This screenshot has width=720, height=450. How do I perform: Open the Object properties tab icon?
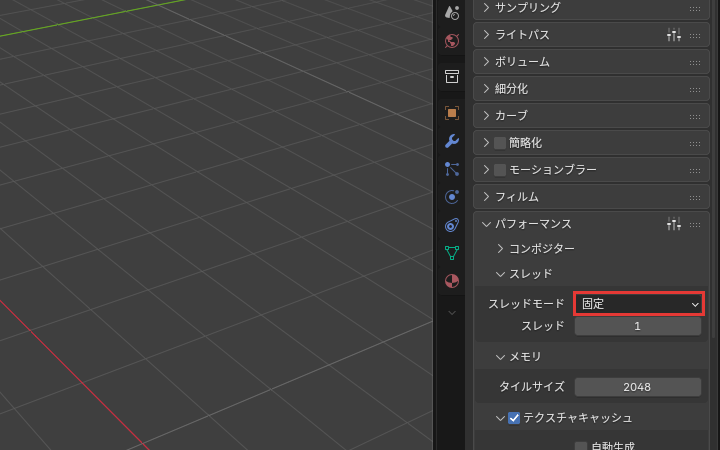click(452, 113)
